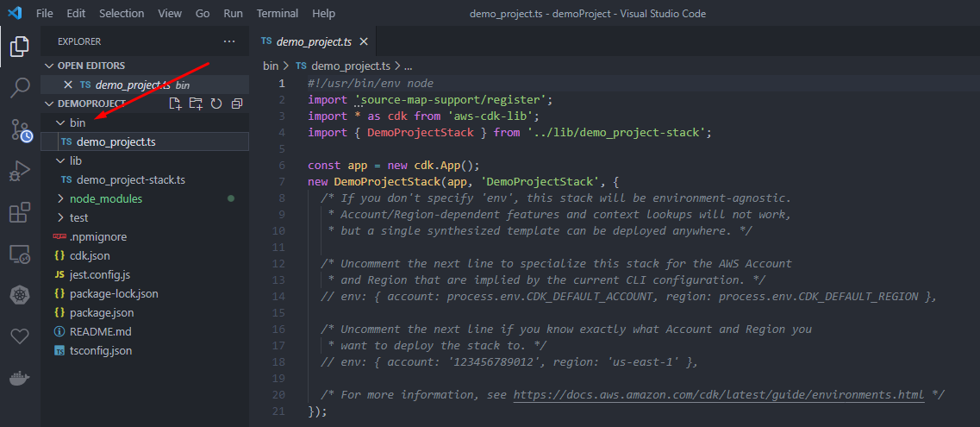
Task: Open Run and Debug view
Action: [20, 172]
